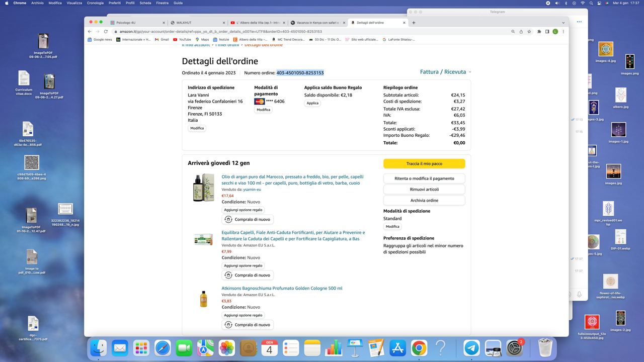This screenshot has width=644, height=362.
Task: Open the YouTube bookmark
Action: pyautogui.click(x=182, y=39)
